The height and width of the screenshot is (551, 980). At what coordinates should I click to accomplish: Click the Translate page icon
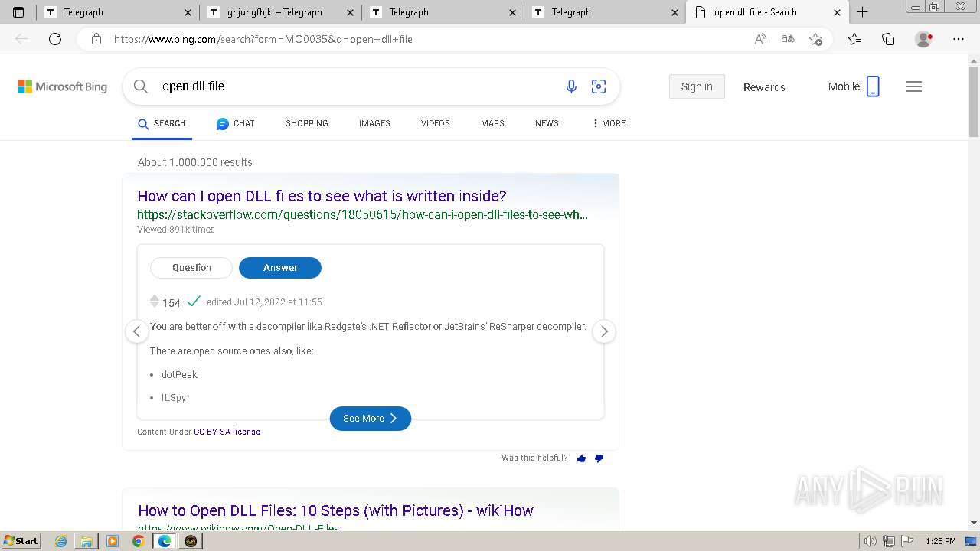[788, 39]
